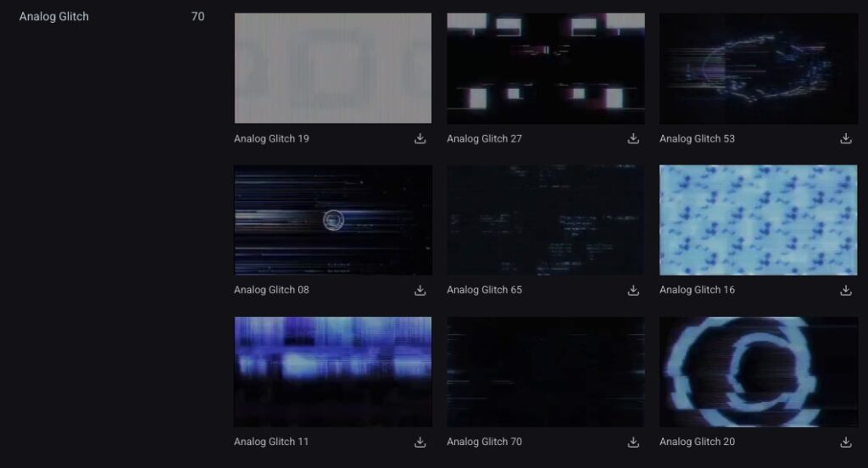
Task: Preview the Analog Glitch 27 thumbnail
Action: coord(545,68)
